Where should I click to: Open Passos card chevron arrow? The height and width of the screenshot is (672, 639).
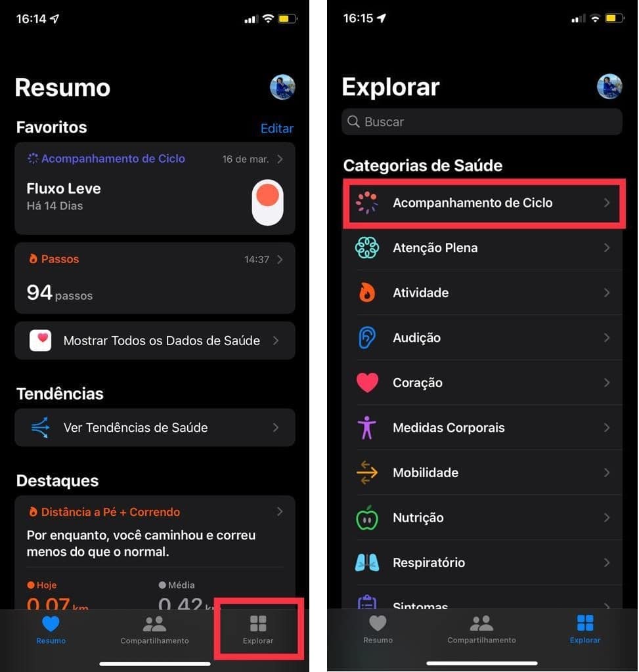pos(280,260)
